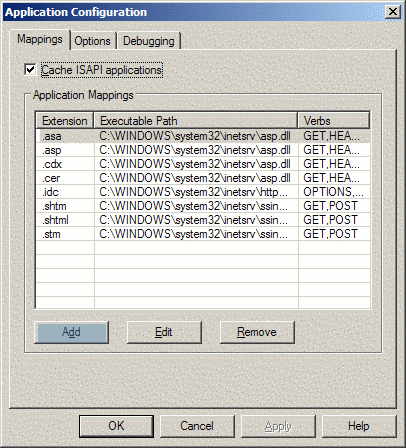The width and height of the screenshot is (406, 448).
Task: Sort by Executable Path column header
Action: (196, 120)
